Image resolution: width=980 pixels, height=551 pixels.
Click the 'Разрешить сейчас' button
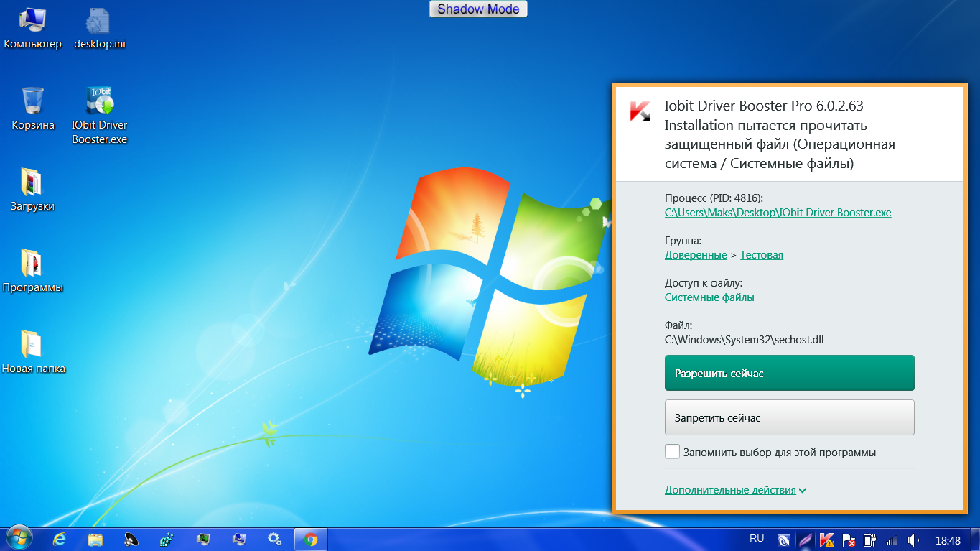coord(789,373)
